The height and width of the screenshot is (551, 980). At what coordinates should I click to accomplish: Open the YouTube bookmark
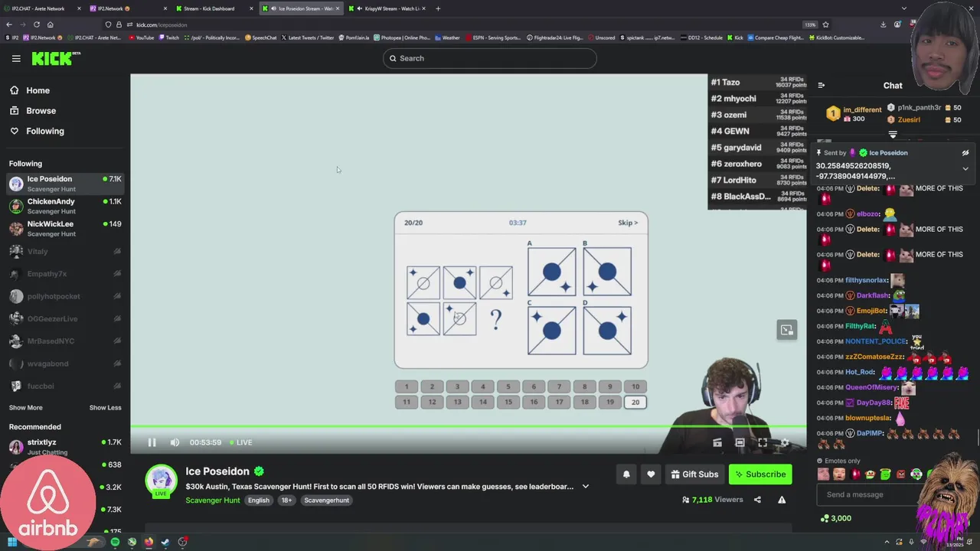[142, 37]
